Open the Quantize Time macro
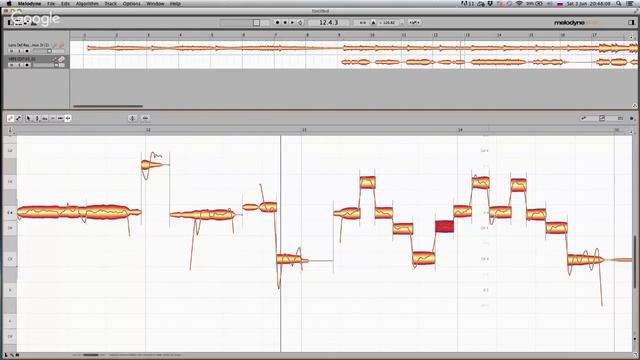This screenshot has height=360, width=640. tap(145, 118)
